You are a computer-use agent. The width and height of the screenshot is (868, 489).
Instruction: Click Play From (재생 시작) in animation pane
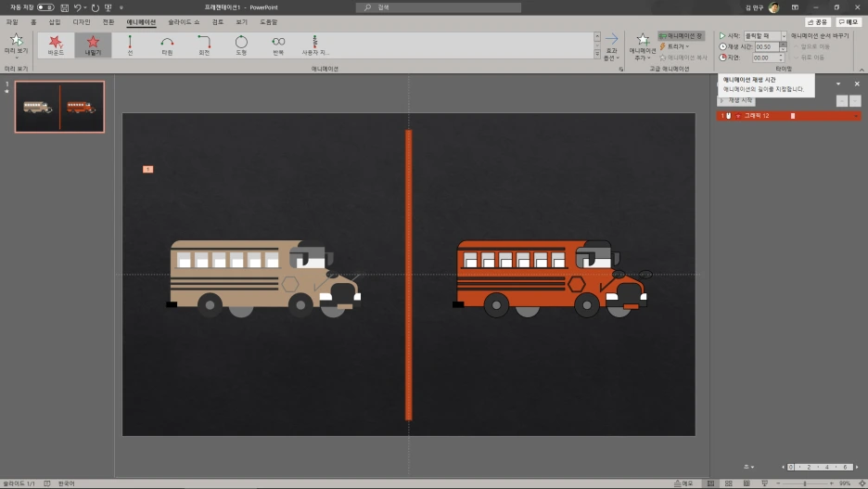click(x=736, y=100)
